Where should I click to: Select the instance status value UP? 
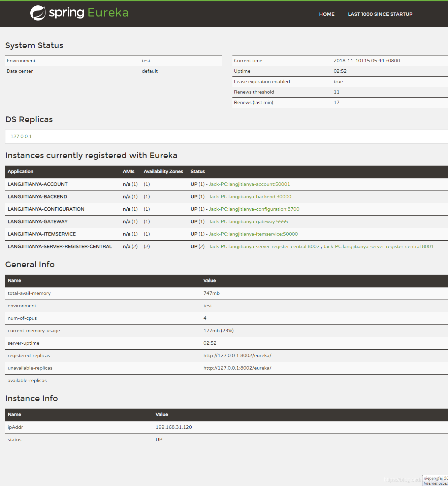coord(159,440)
